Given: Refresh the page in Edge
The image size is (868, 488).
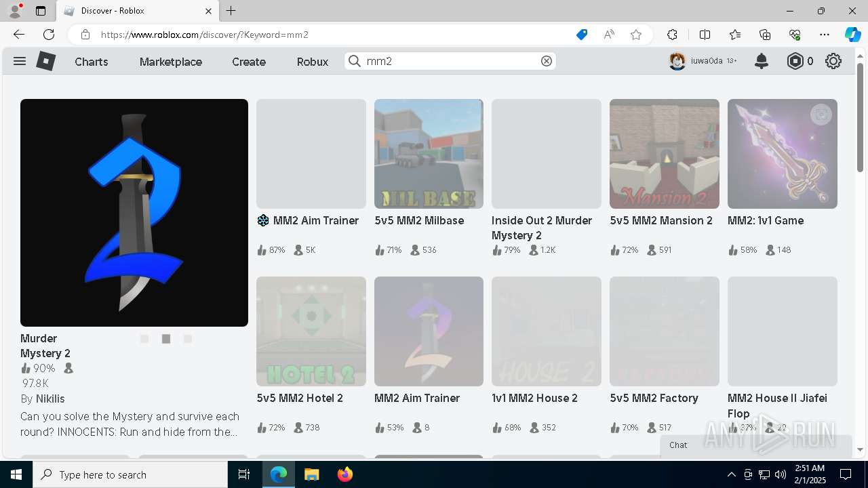Looking at the screenshot, I should pos(49,35).
